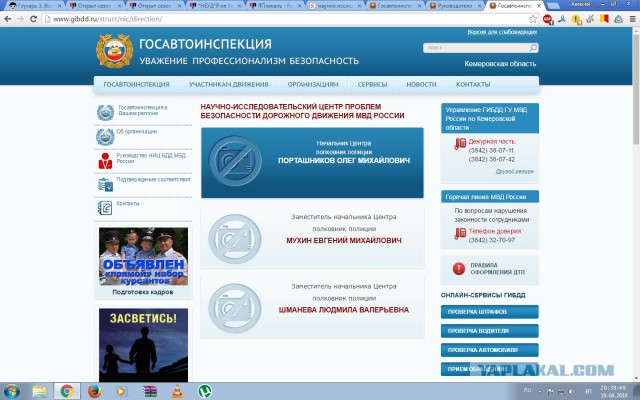Click the ЗАСВЕТИСЬ! banner image
Viewport: 640px width, 400px height.
click(143, 345)
